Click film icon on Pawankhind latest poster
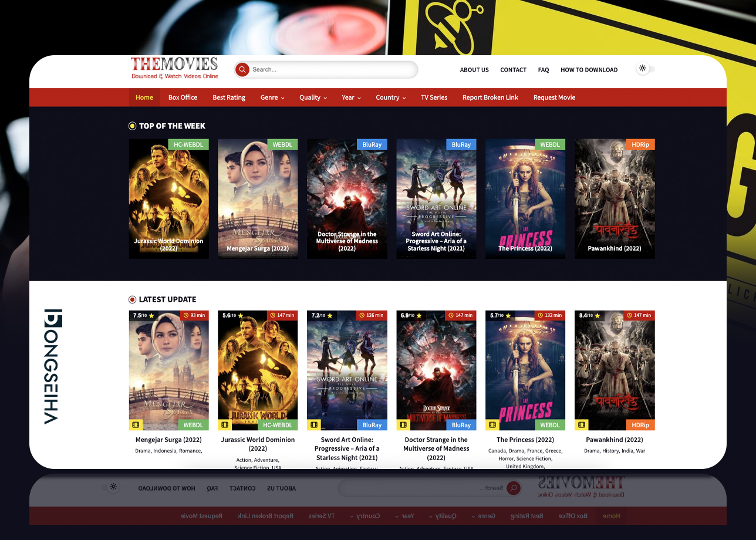This screenshot has width=756, height=540. pyautogui.click(x=582, y=425)
